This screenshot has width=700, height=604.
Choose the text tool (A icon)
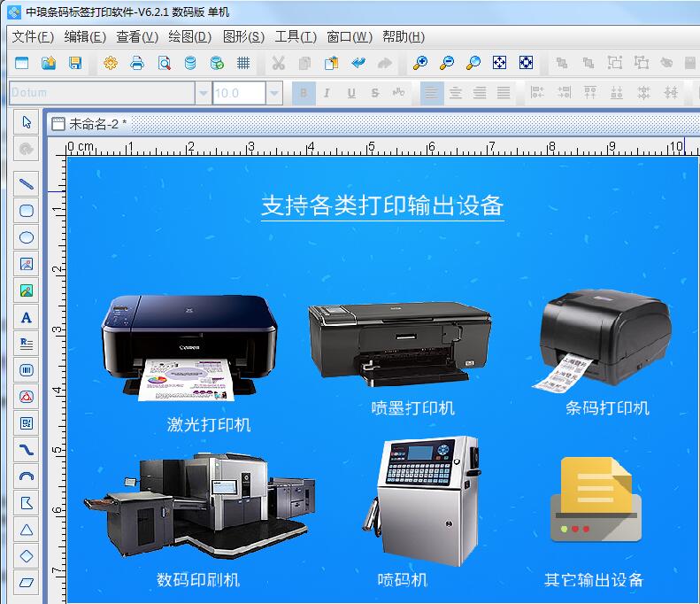(x=27, y=317)
